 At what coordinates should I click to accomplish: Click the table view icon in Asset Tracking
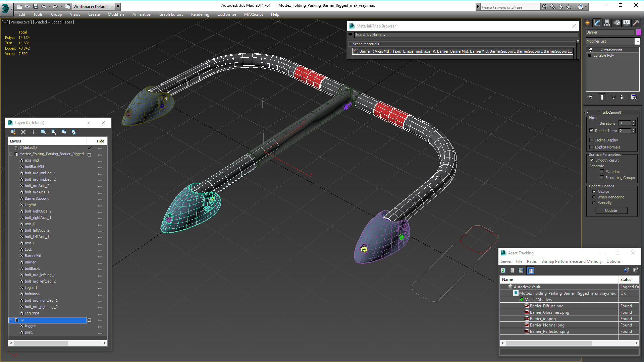531,270
